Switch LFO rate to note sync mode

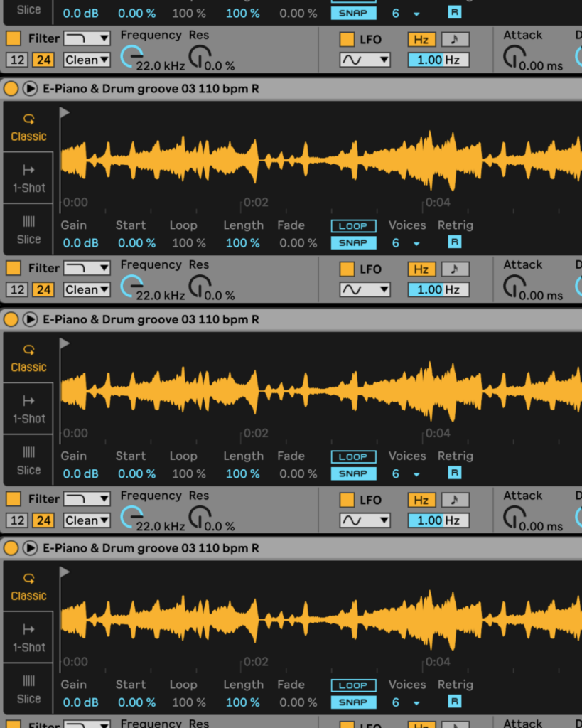point(454,39)
